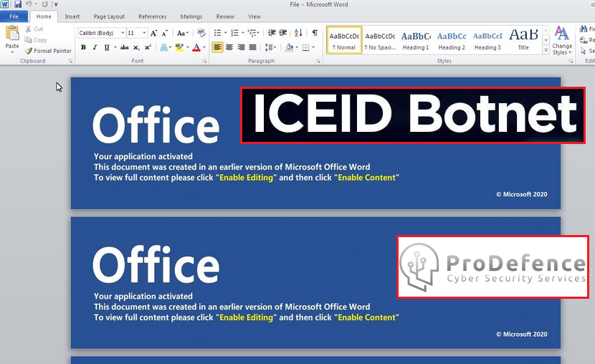Toggle Underline formatting
Viewport: 595px width, 364px height.
(x=107, y=47)
